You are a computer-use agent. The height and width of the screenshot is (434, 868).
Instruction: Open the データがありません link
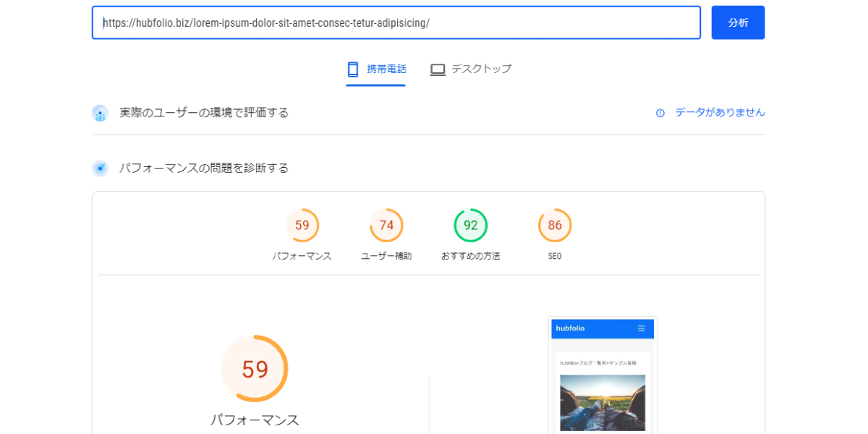click(x=720, y=113)
